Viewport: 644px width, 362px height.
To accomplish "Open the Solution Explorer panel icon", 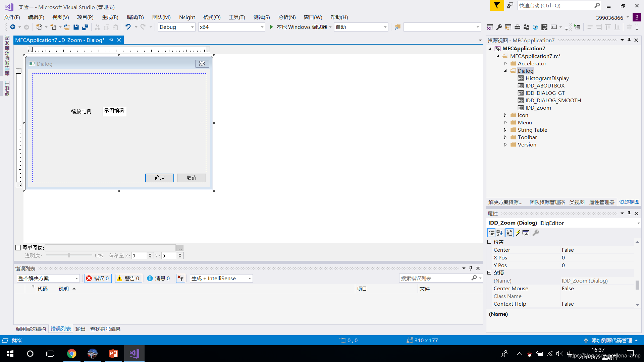I will [x=505, y=202].
